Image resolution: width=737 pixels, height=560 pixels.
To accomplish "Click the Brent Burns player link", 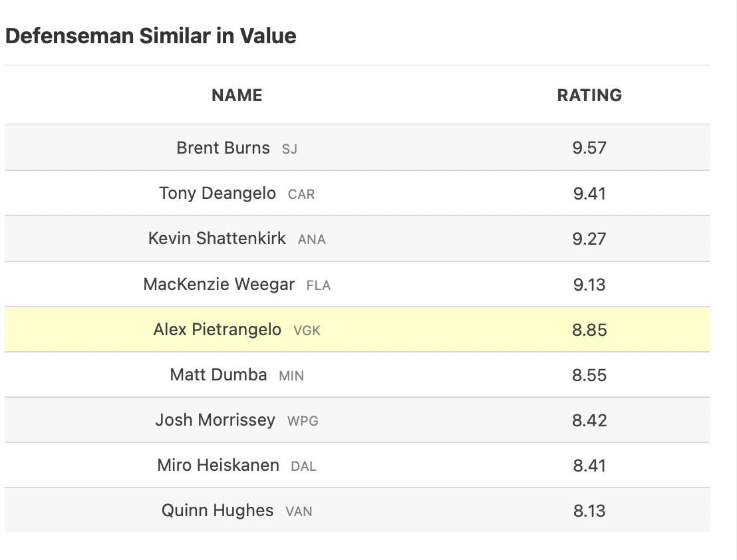I will [223, 148].
